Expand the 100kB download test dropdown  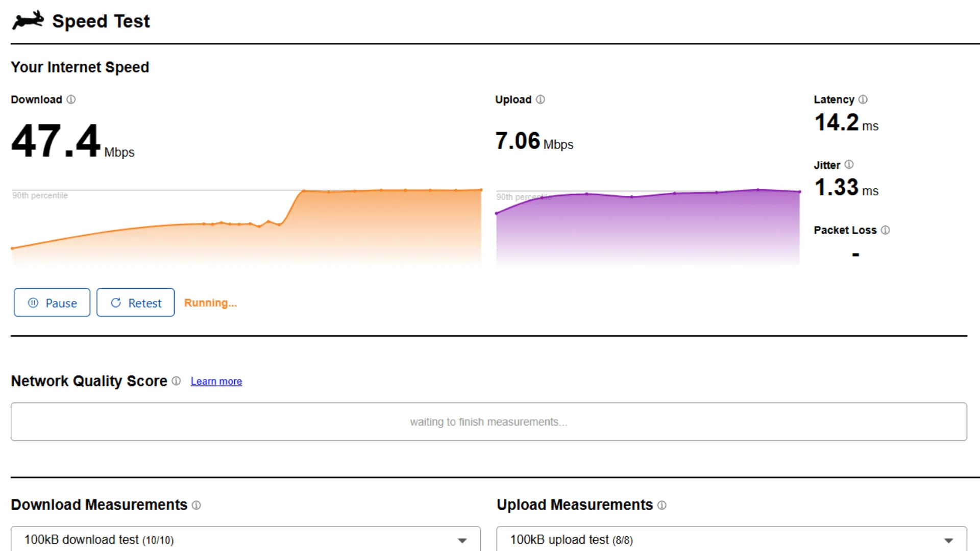coord(246,539)
